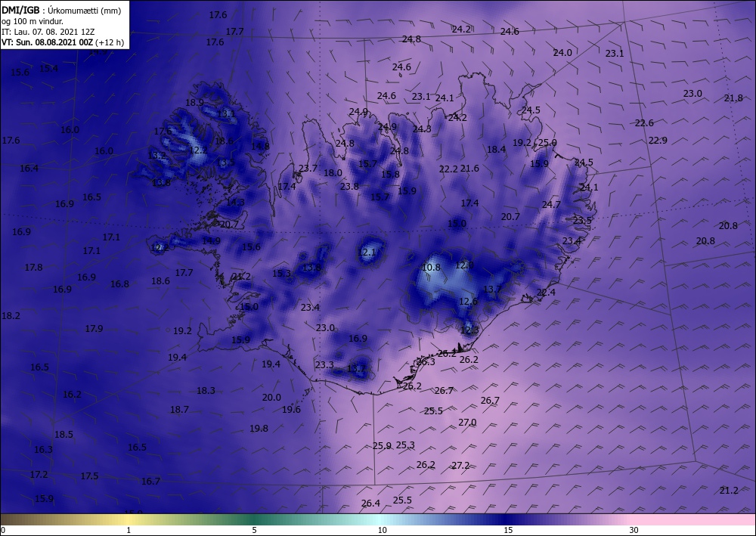Viewport: 756px width, 536px height.
Task: Click the colour scale label '0'
Action: [3, 530]
